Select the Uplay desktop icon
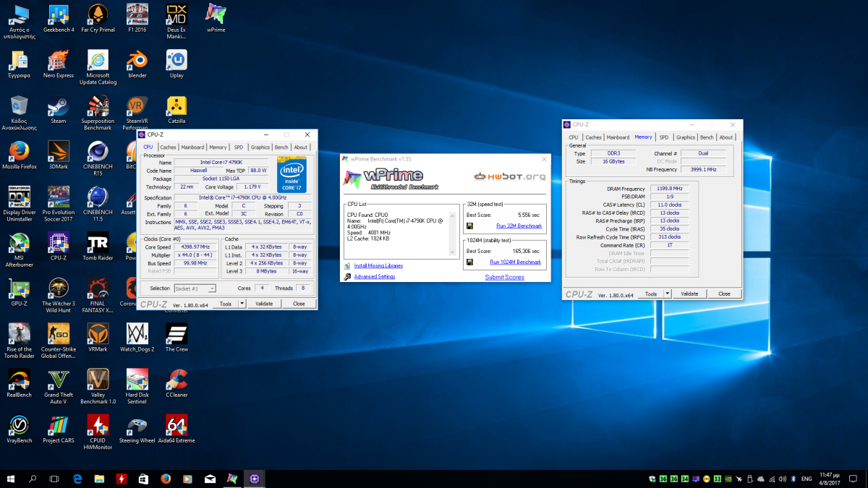868x488 pixels. pos(176,64)
